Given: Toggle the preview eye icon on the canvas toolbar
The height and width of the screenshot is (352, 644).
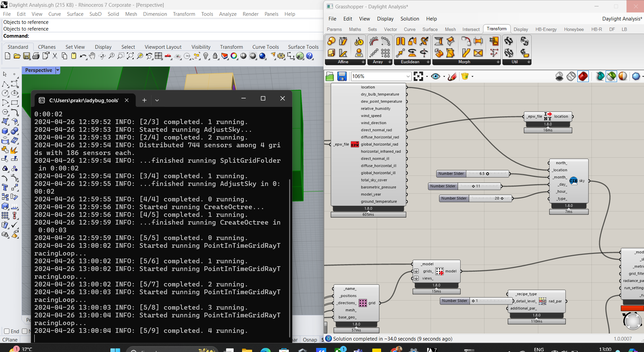Looking at the screenshot, I should coord(435,76).
